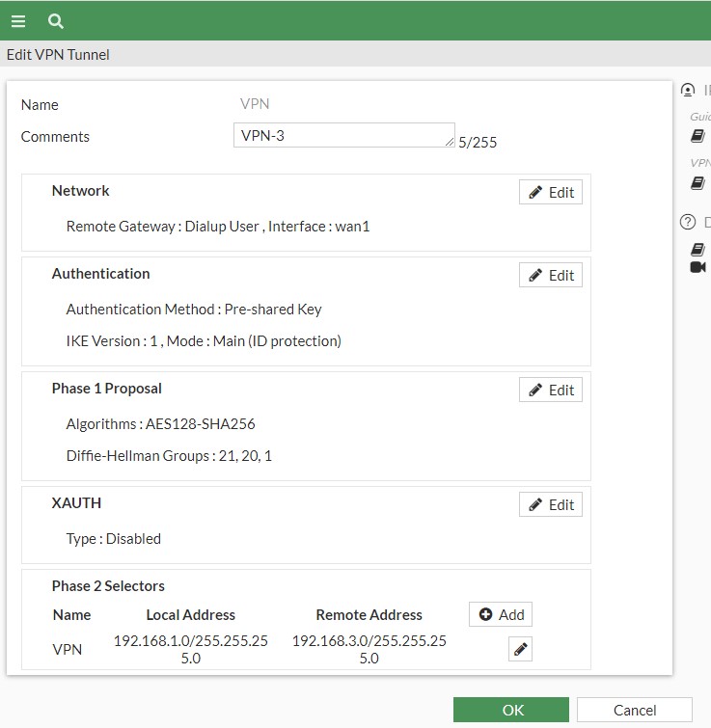
Task: Click the Edit VPN Tunnel page title
Action: (58, 55)
